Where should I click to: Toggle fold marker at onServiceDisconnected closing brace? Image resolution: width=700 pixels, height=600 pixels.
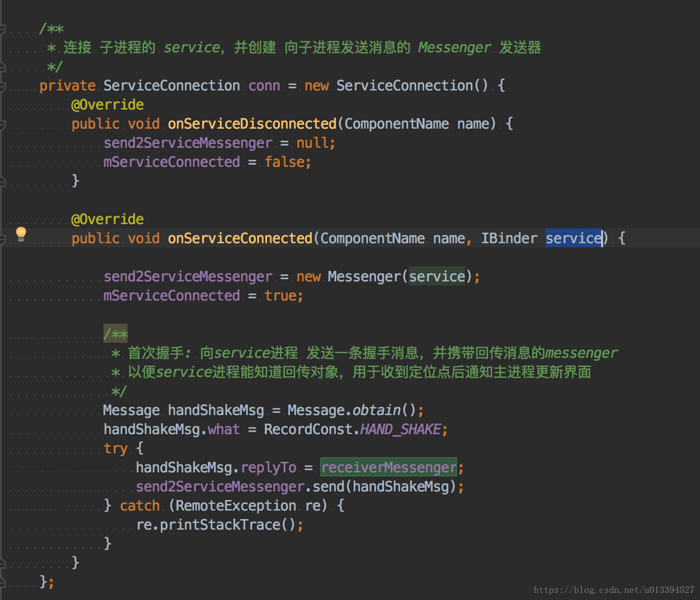point(3,181)
